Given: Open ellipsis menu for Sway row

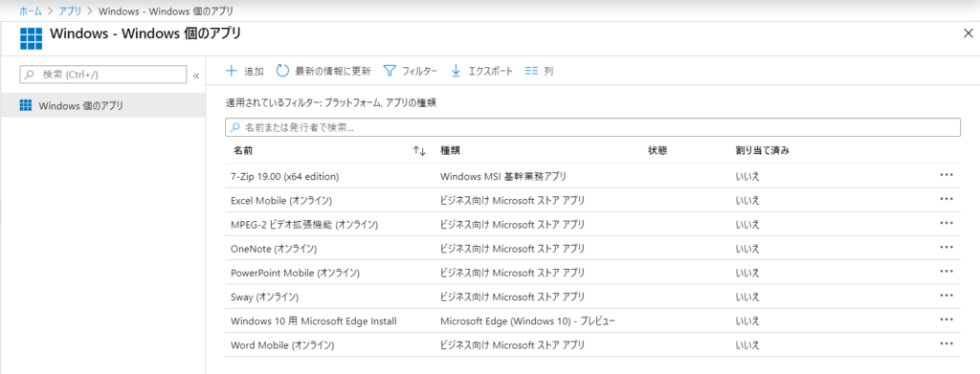Looking at the screenshot, I should coord(947,296).
